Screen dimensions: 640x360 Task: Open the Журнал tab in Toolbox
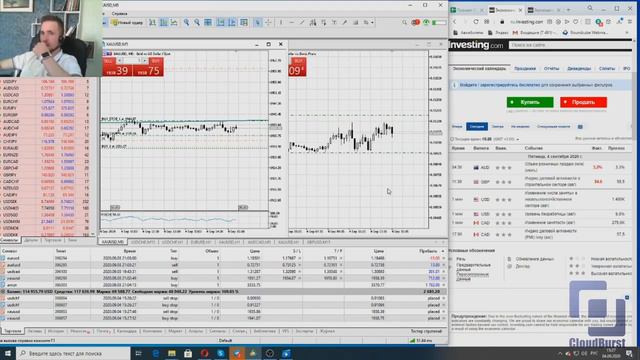pyautogui.click(x=327, y=331)
